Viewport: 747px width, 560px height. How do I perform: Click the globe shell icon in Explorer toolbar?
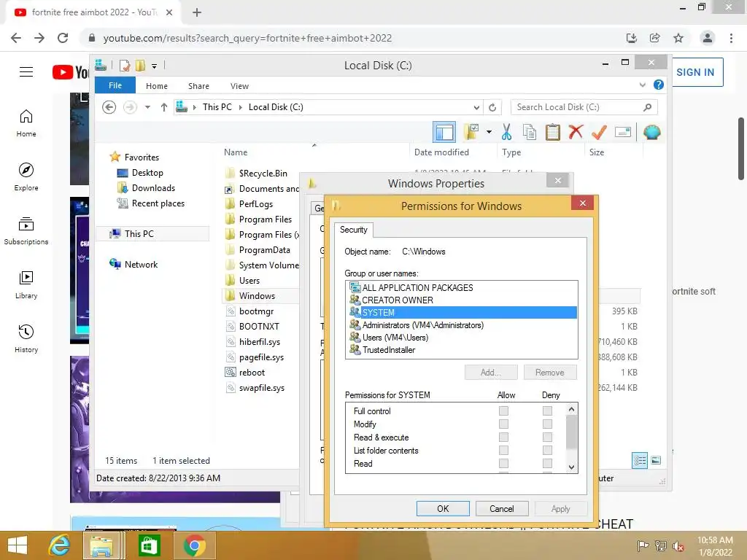pos(651,132)
